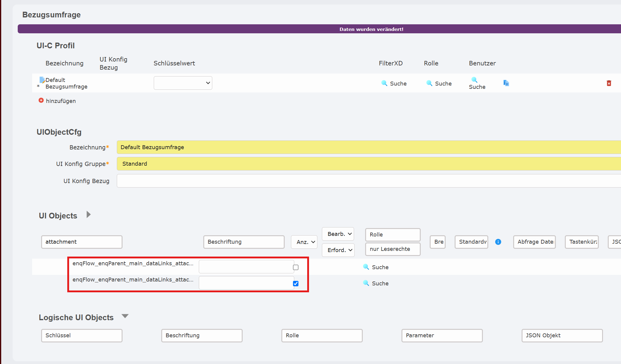Expand the UI Objects section arrow
621x364 pixels.
[x=88, y=215]
